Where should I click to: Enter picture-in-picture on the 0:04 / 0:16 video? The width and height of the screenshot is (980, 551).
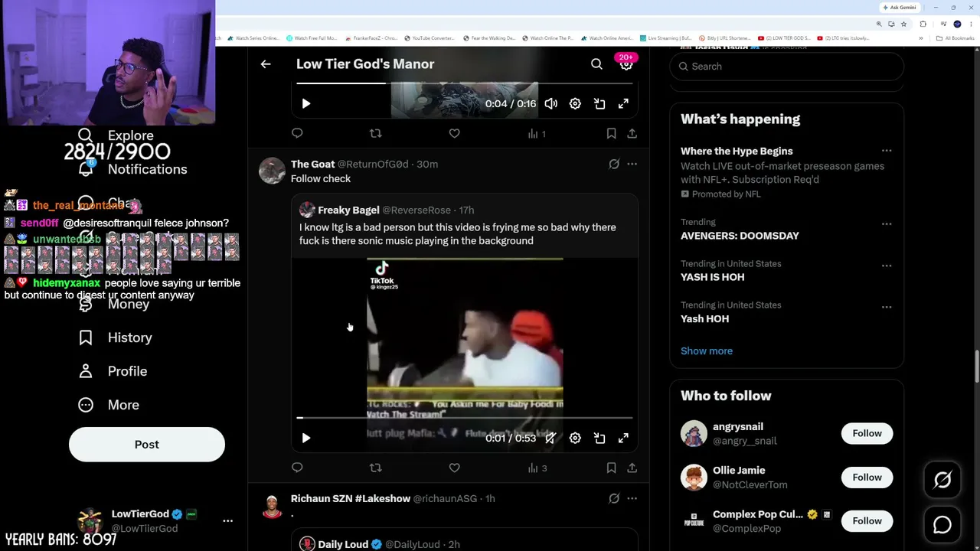click(599, 104)
